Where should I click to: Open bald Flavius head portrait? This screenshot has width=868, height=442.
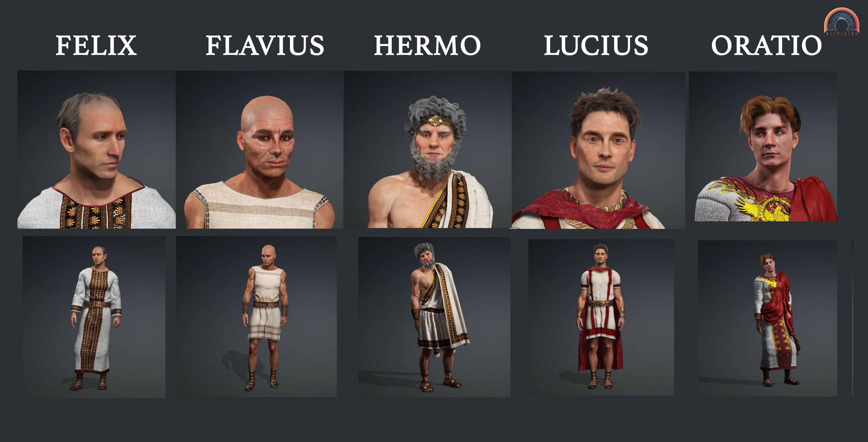[259, 149]
